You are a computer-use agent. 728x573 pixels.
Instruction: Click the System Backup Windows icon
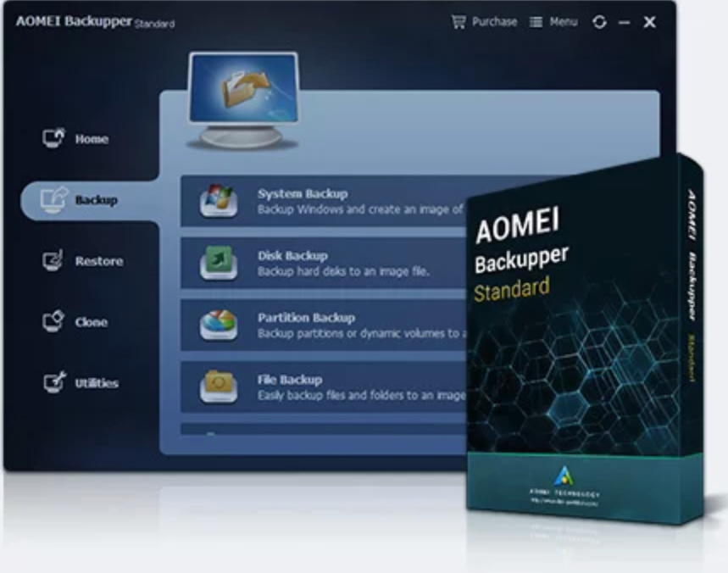[x=219, y=201]
